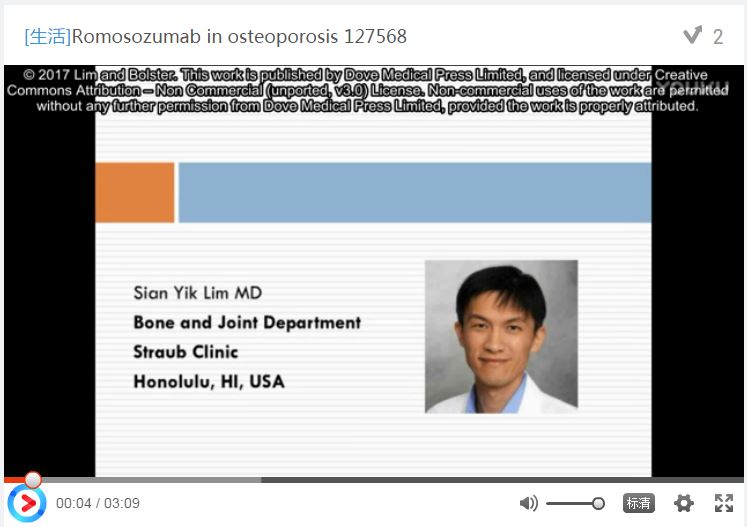Open the 生活 category link

coord(47,37)
